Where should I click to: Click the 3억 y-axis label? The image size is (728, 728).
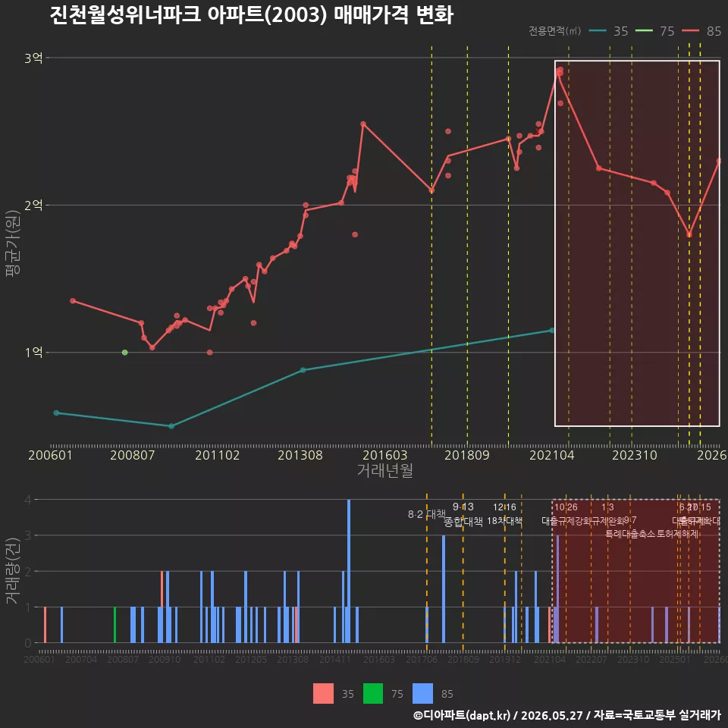tap(33, 58)
